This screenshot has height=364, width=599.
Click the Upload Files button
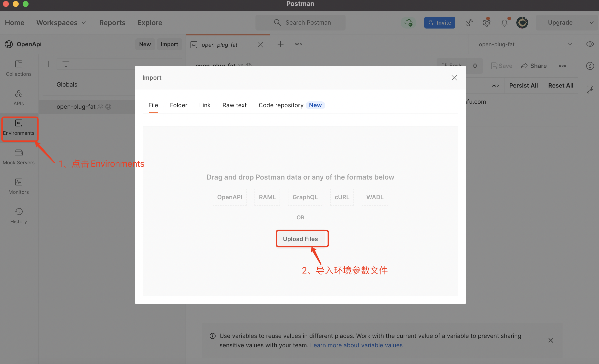click(x=300, y=239)
